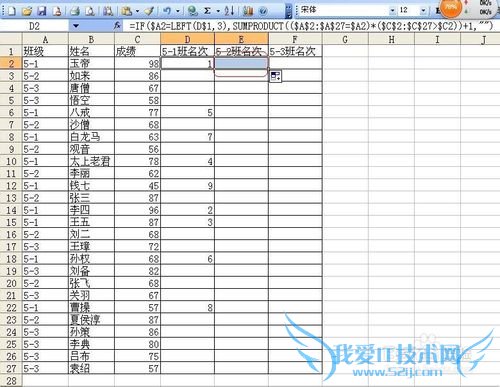Apply AutoSum with the sigma icon
The height and width of the screenshot is (387, 500).
(x=207, y=11)
